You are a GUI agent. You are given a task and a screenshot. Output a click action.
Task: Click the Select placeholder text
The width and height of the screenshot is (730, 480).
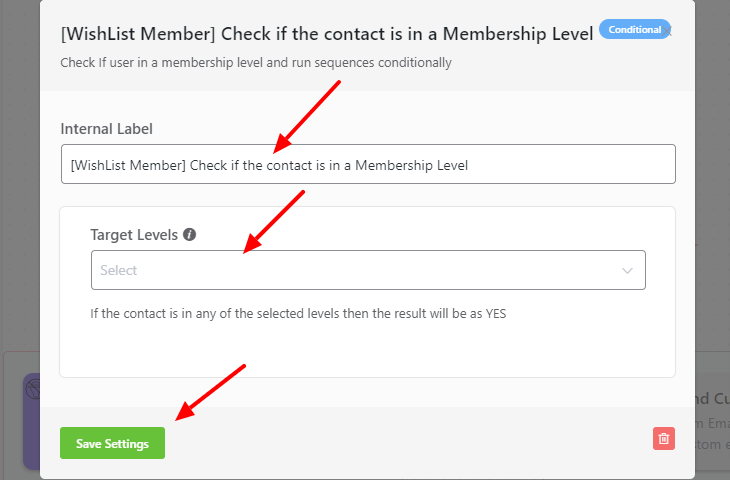119,270
